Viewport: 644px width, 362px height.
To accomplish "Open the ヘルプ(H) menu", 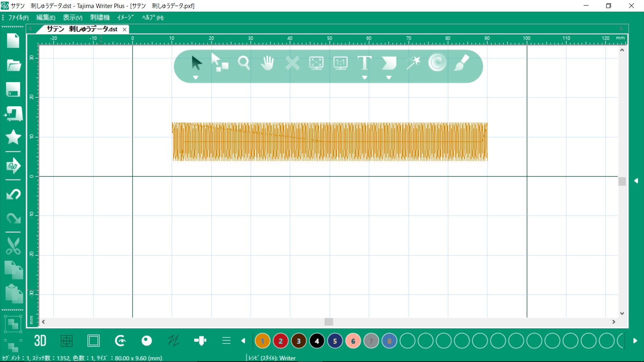I will (x=153, y=18).
